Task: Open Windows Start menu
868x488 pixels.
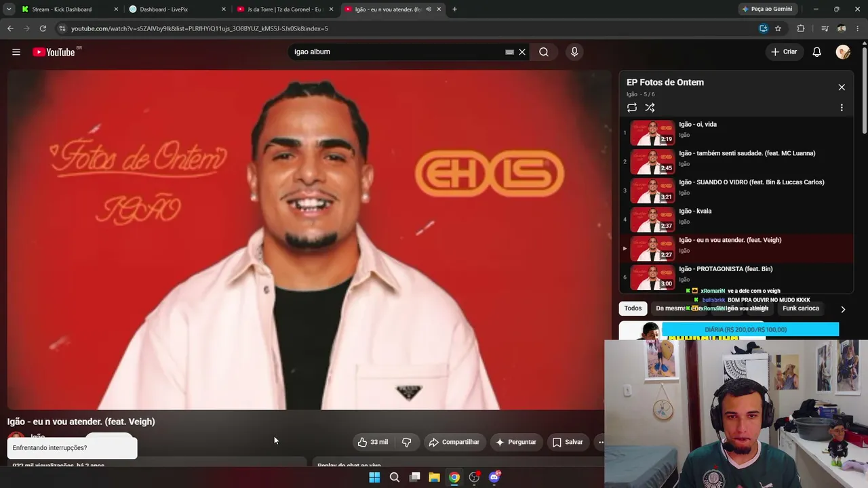Action: pyautogui.click(x=374, y=477)
